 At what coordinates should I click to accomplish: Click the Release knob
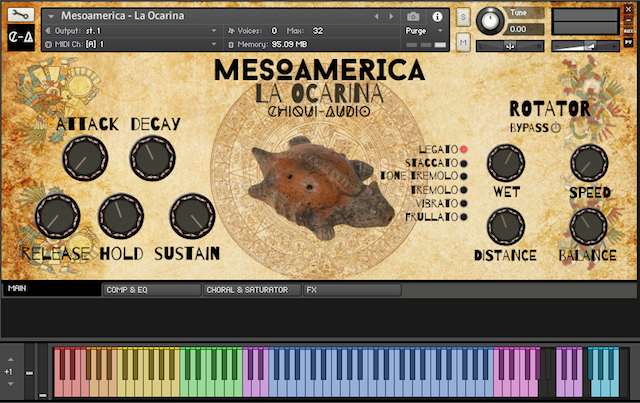(57, 216)
